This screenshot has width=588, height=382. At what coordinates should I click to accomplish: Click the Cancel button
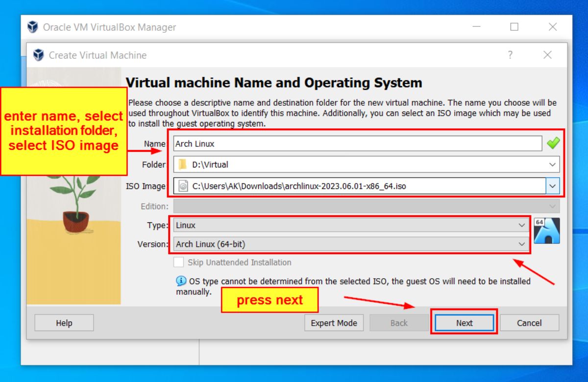(529, 322)
